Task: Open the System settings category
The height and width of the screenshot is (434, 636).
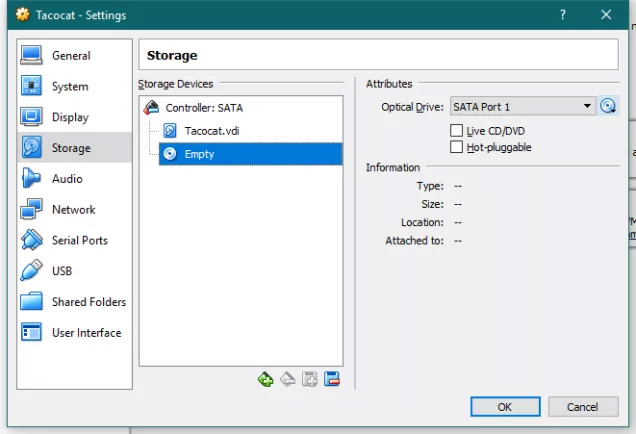Action: (x=74, y=86)
